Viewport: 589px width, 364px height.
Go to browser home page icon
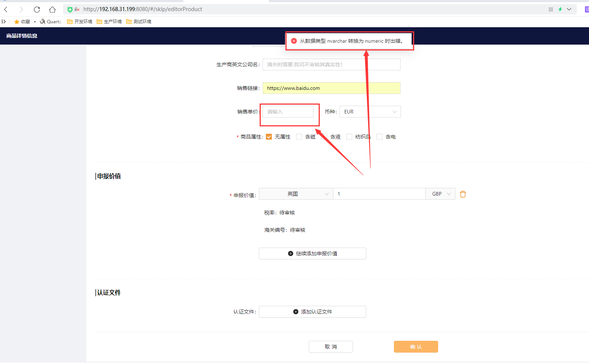tap(52, 9)
